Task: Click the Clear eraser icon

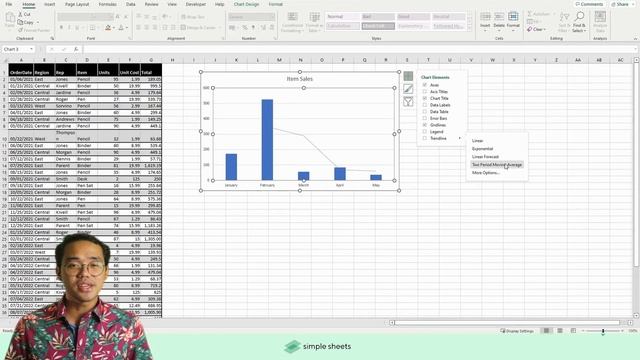Action: tap(529, 29)
